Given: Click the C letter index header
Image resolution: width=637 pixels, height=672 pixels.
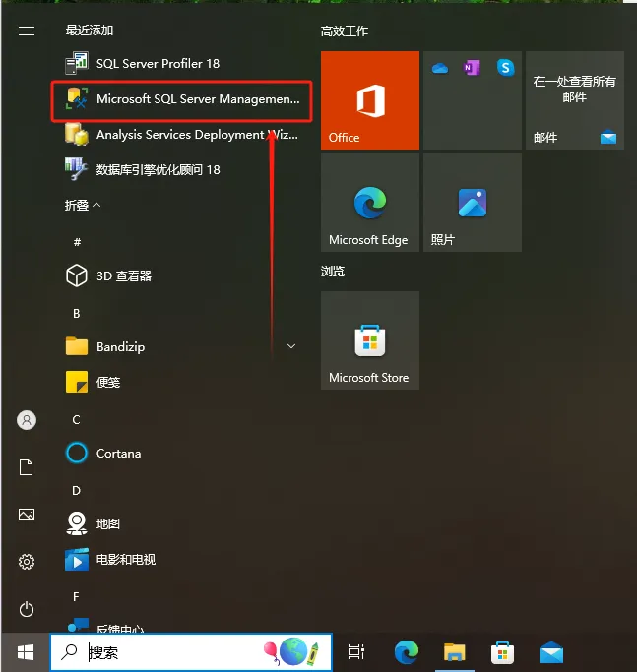Looking at the screenshot, I should (77, 419).
